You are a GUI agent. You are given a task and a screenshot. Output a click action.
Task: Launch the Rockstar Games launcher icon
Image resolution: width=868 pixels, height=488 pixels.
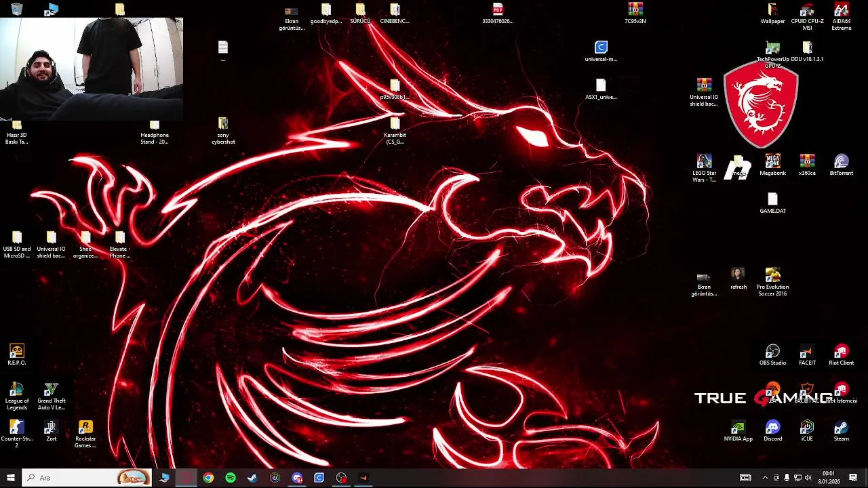(x=85, y=434)
